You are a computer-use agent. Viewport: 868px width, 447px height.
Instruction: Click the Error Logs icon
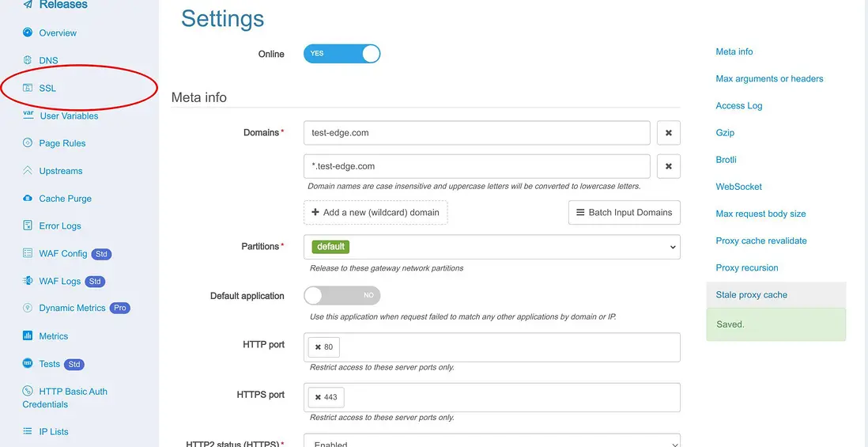tap(28, 225)
